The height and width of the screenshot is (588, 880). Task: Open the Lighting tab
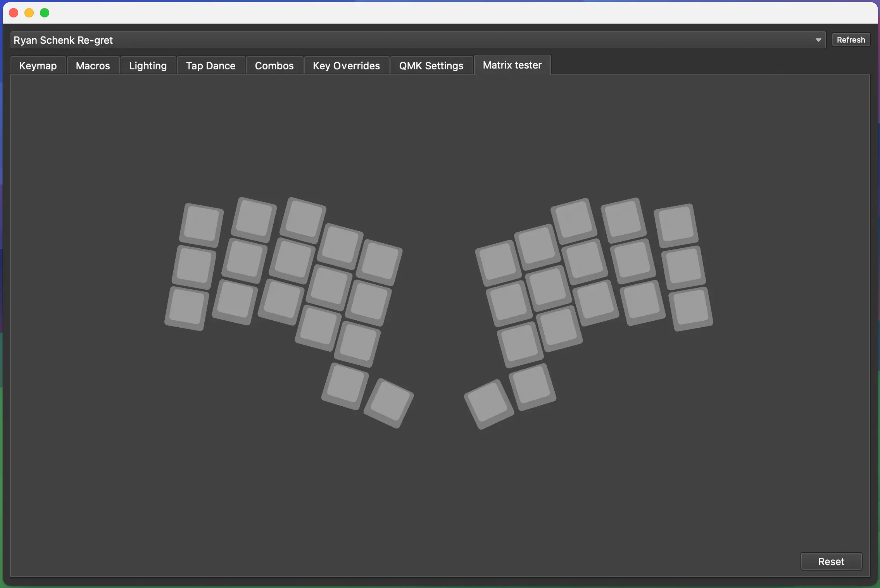(x=148, y=65)
